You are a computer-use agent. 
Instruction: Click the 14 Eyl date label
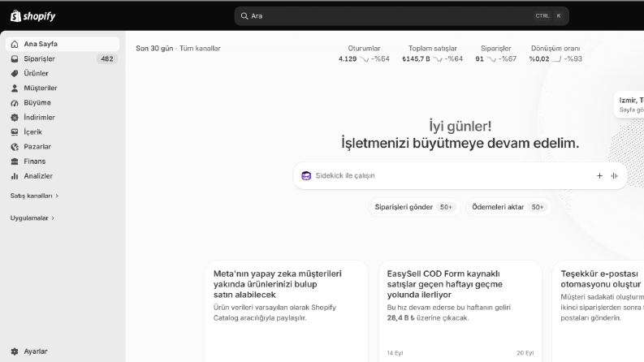point(395,353)
